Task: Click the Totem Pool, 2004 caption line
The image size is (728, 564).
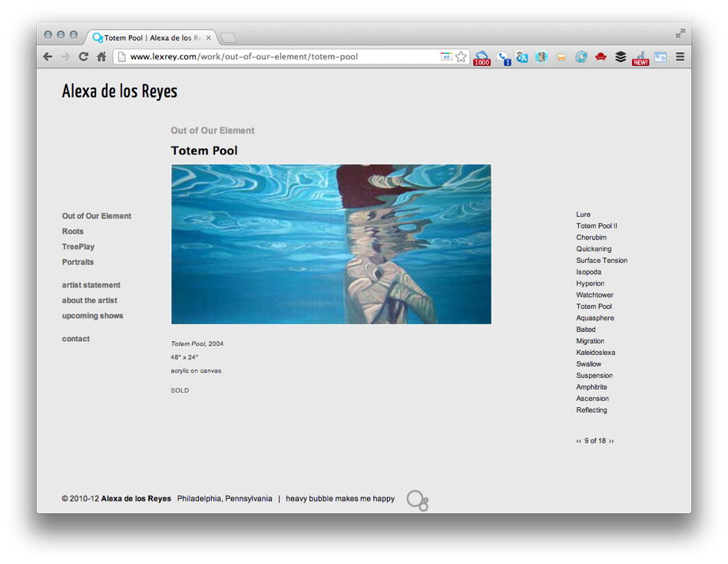Action: (x=197, y=343)
